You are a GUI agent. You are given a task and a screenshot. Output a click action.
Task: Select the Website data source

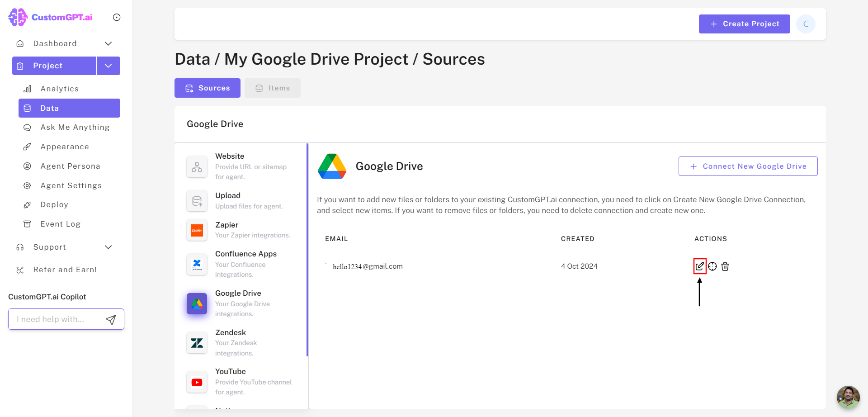(241, 166)
